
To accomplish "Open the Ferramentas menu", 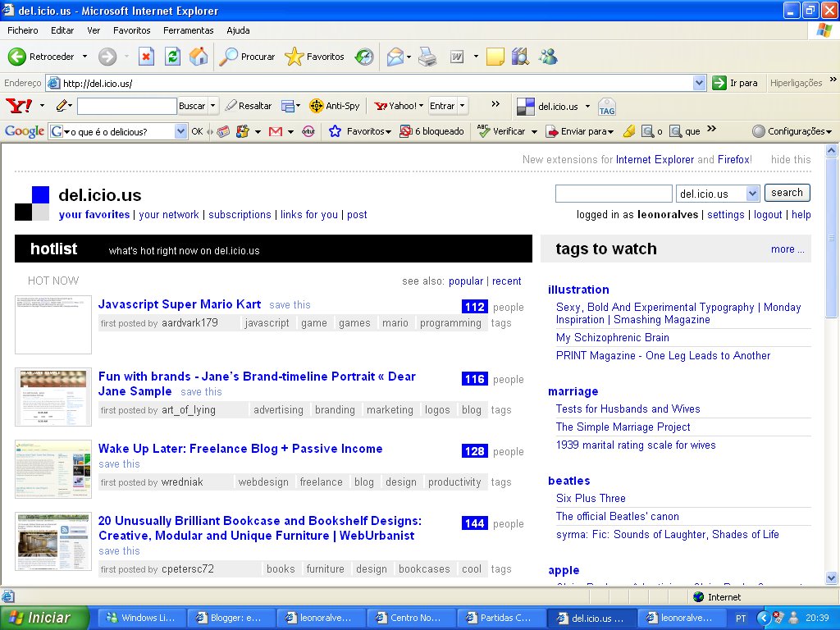I will point(189,30).
